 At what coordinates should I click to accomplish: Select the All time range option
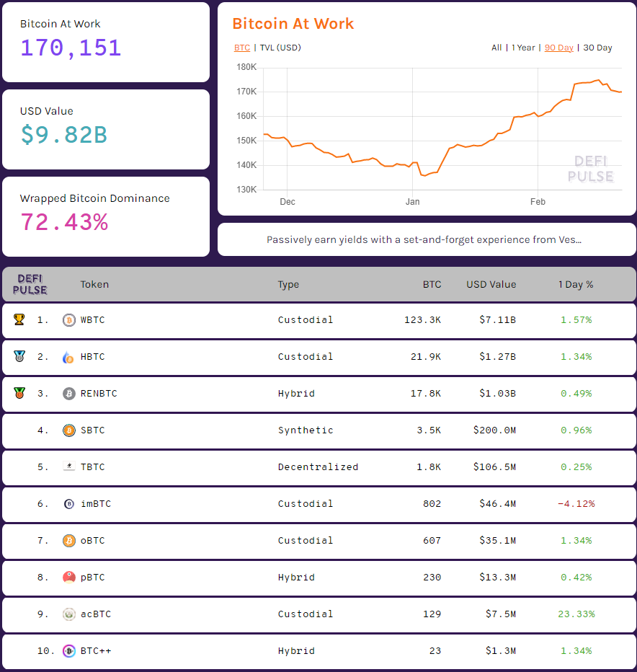(496, 48)
